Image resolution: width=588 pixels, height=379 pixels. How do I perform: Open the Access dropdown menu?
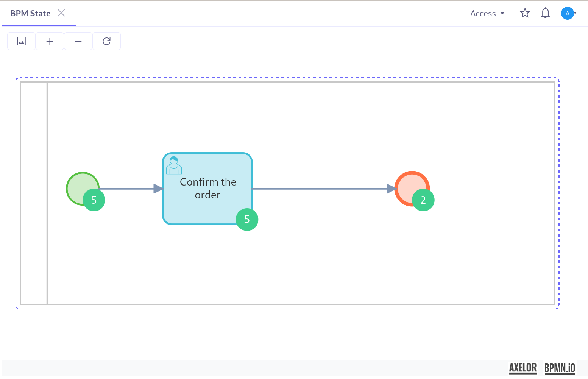[487, 13]
